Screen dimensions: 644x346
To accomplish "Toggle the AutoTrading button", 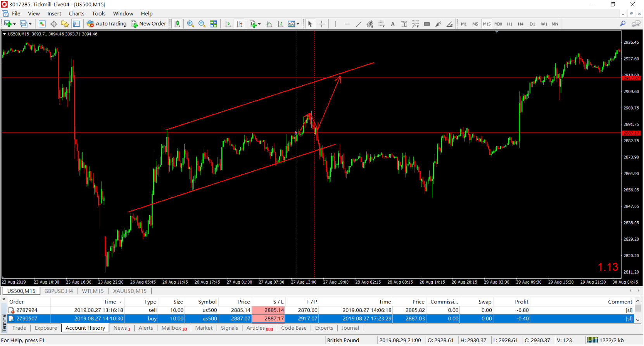I will click(107, 24).
